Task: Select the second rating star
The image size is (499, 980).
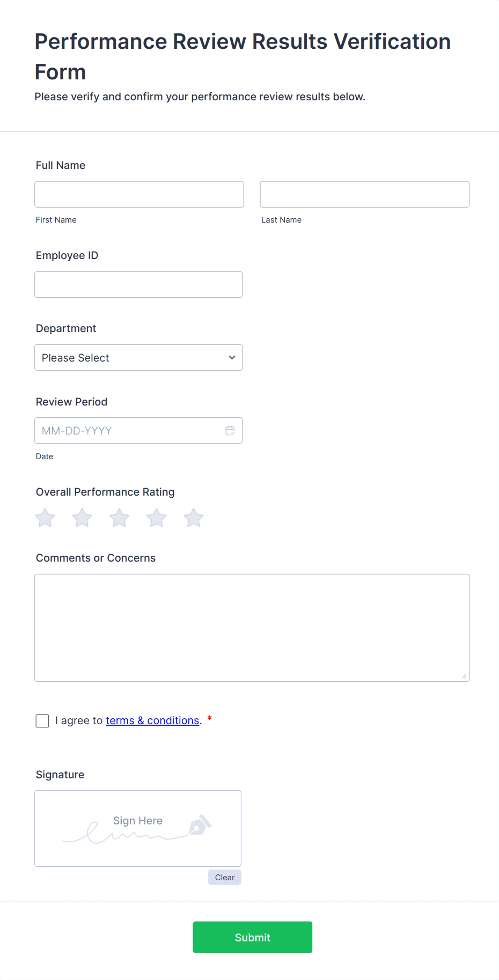Action: [82, 518]
